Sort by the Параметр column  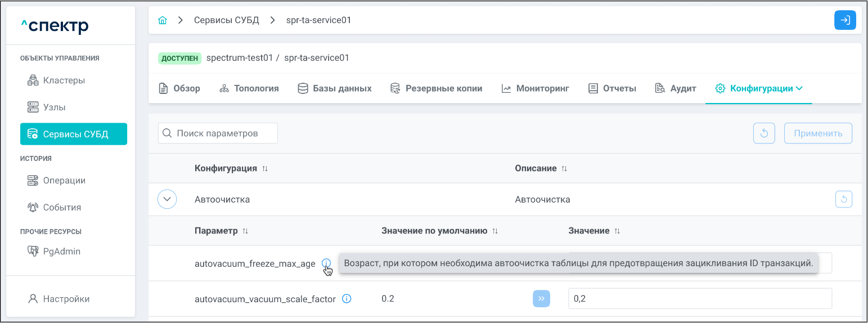click(245, 231)
